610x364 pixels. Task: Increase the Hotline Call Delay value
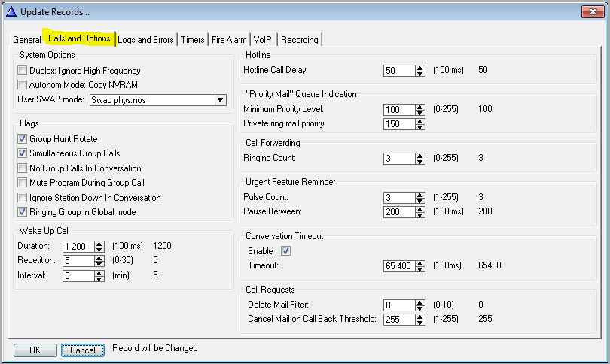420,68
